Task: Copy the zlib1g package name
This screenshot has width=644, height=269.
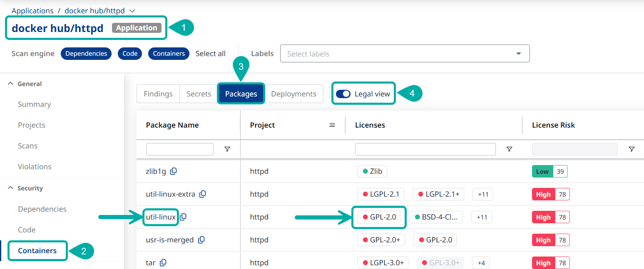Action: tap(174, 171)
